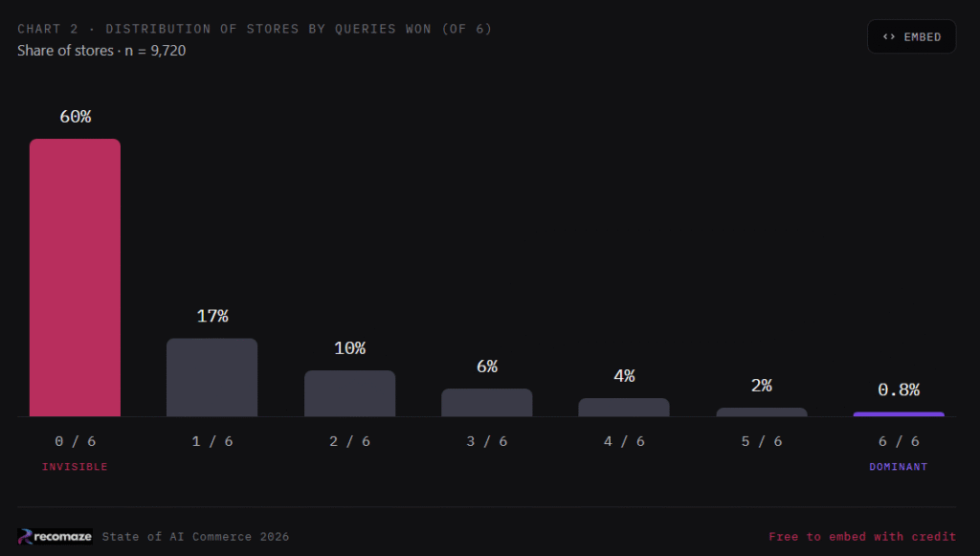Image resolution: width=980 pixels, height=556 pixels.
Task: Click the Embed button
Action: point(911,37)
